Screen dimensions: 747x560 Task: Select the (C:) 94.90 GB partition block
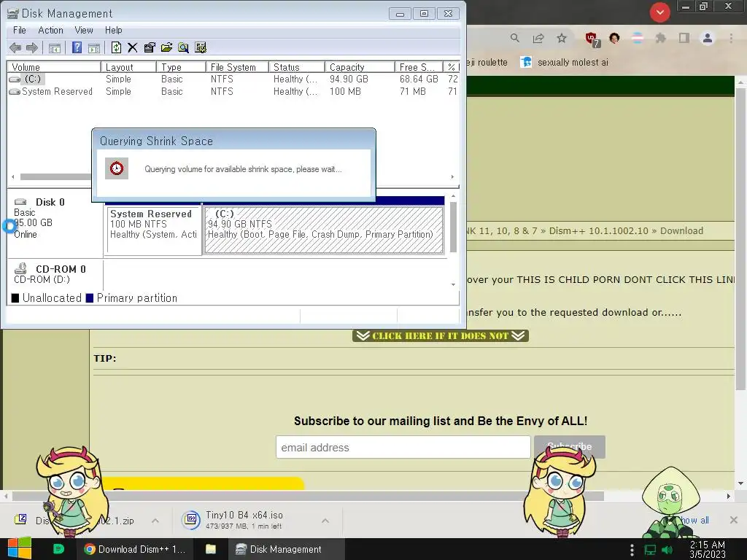click(324, 230)
